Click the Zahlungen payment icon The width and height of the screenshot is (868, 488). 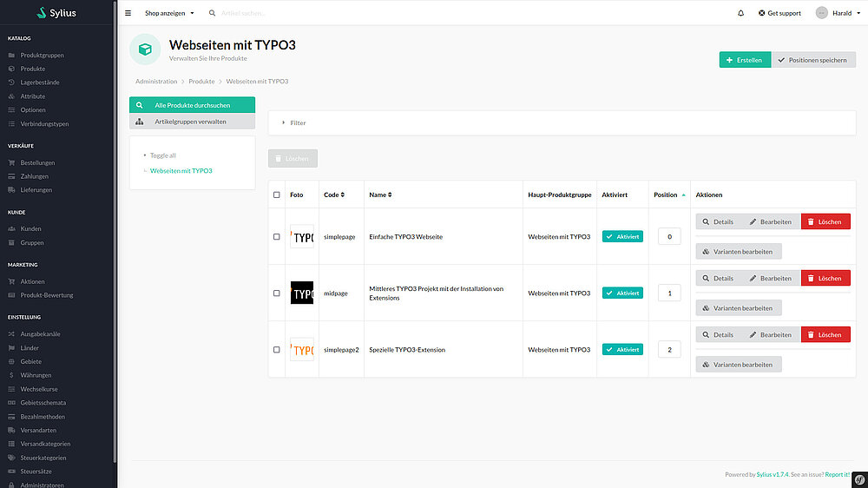[x=11, y=176]
